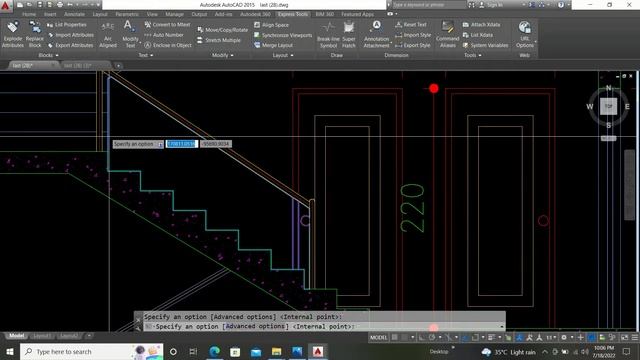Click Merge Layout
Image resolution: width=640 pixels, height=360 pixels.
(x=273, y=45)
